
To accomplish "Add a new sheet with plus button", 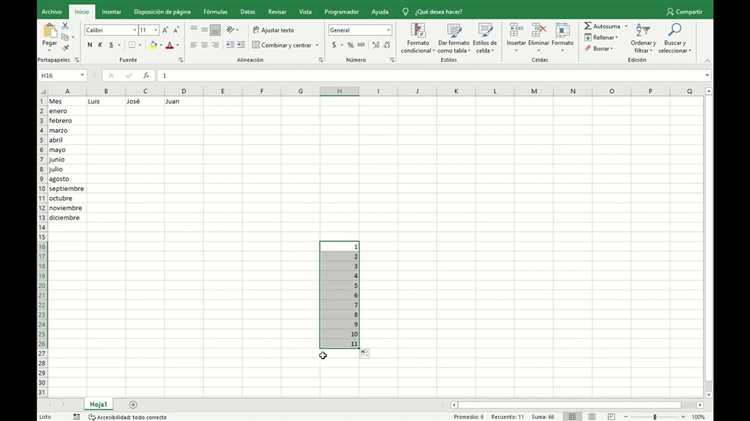I will coord(133,405).
